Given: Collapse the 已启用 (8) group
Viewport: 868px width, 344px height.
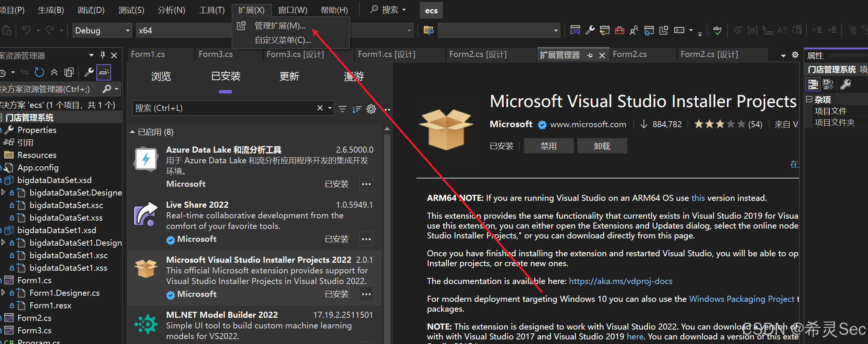Looking at the screenshot, I should (132, 132).
